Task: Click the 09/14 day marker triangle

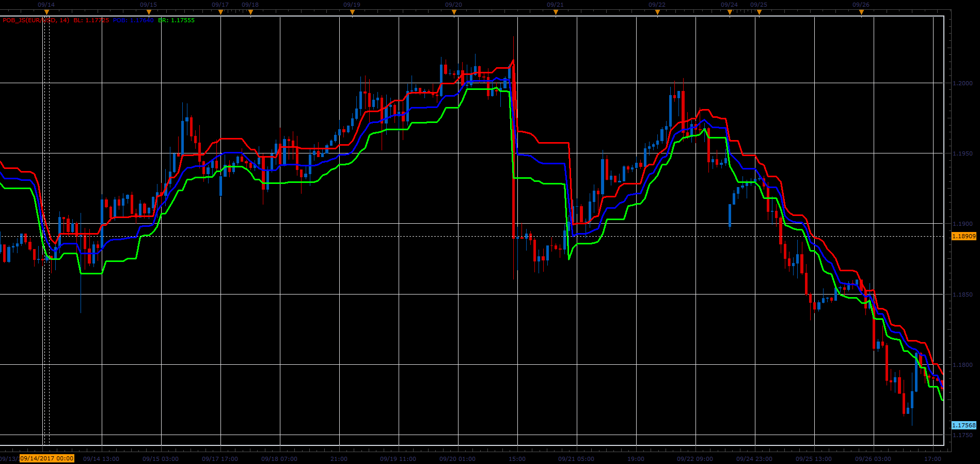Action: pyautogui.click(x=46, y=12)
